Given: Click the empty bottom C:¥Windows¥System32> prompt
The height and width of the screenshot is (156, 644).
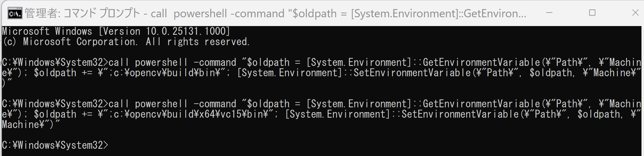Looking at the screenshot, I should click(x=55, y=145).
